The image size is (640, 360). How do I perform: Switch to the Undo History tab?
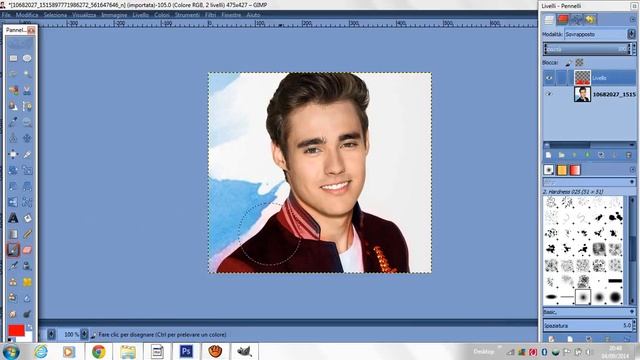point(590,19)
